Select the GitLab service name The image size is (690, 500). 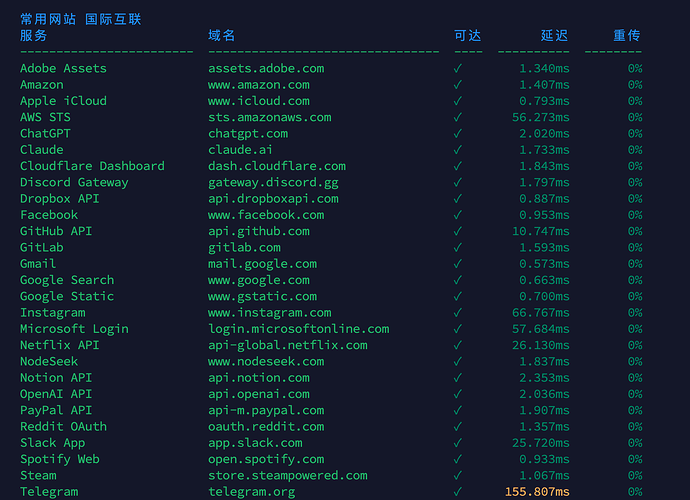[x=42, y=248]
